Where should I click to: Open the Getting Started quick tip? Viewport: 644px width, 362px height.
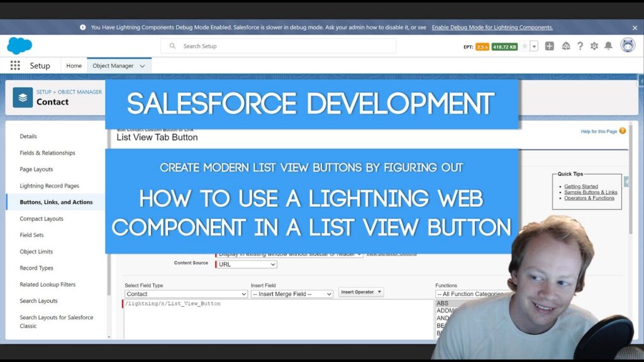(x=580, y=186)
